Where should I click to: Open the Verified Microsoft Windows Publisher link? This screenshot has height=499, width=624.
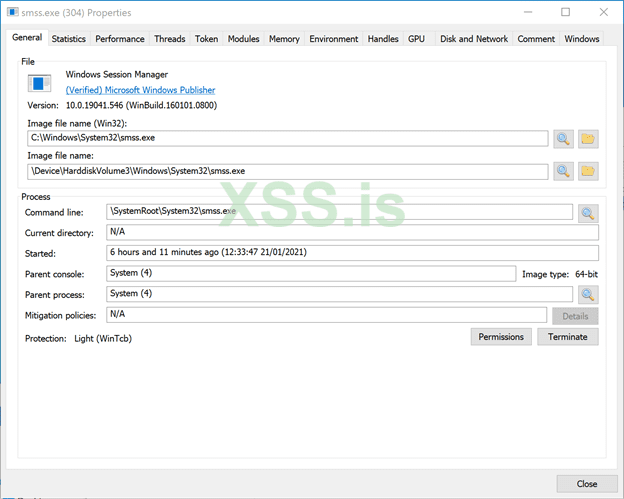click(140, 90)
